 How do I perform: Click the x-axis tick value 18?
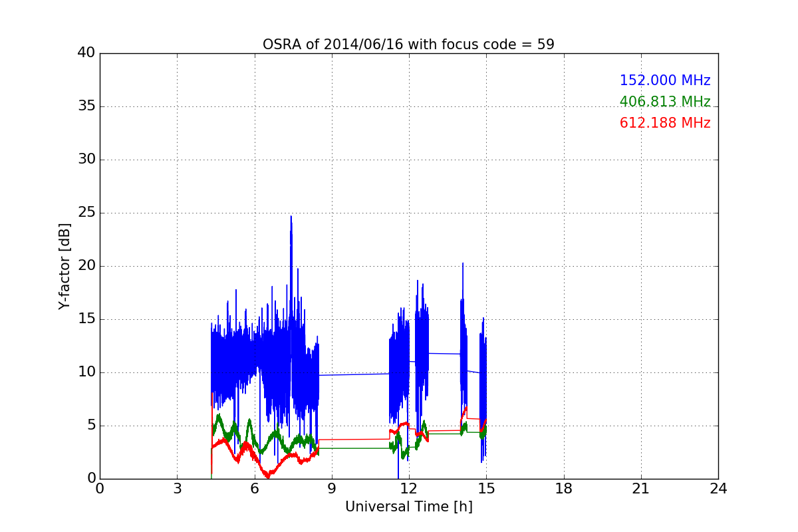[x=563, y=489]
